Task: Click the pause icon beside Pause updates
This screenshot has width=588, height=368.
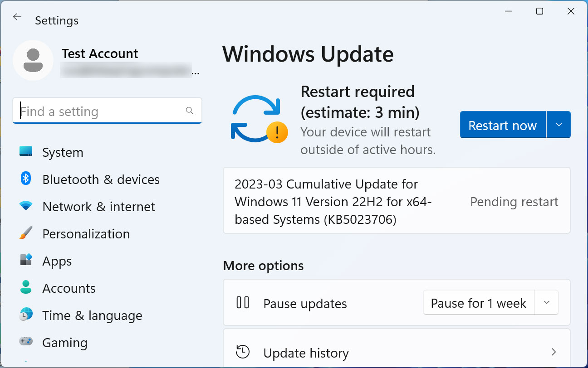Action: coord(243,302)
